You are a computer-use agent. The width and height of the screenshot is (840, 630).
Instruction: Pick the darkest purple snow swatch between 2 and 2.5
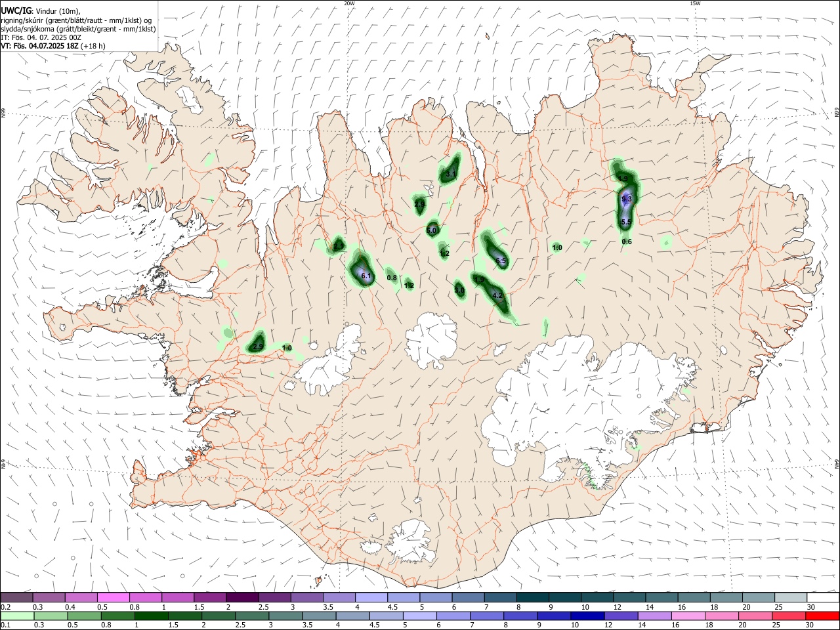pos(242,598)
